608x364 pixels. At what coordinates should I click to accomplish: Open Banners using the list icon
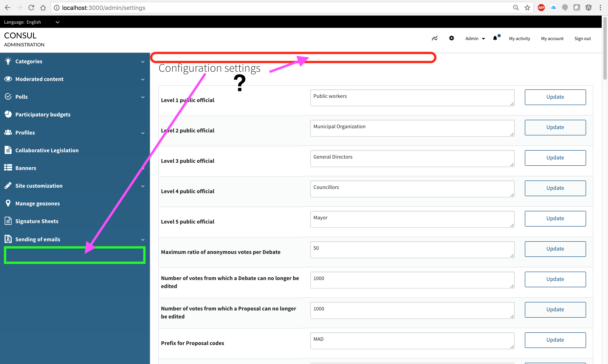coord(8,167)
